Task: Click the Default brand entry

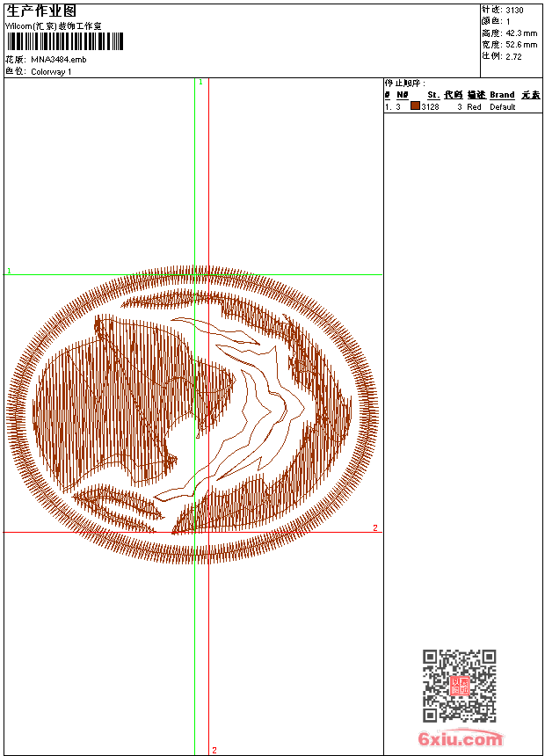Action: (x=503, y=106)
